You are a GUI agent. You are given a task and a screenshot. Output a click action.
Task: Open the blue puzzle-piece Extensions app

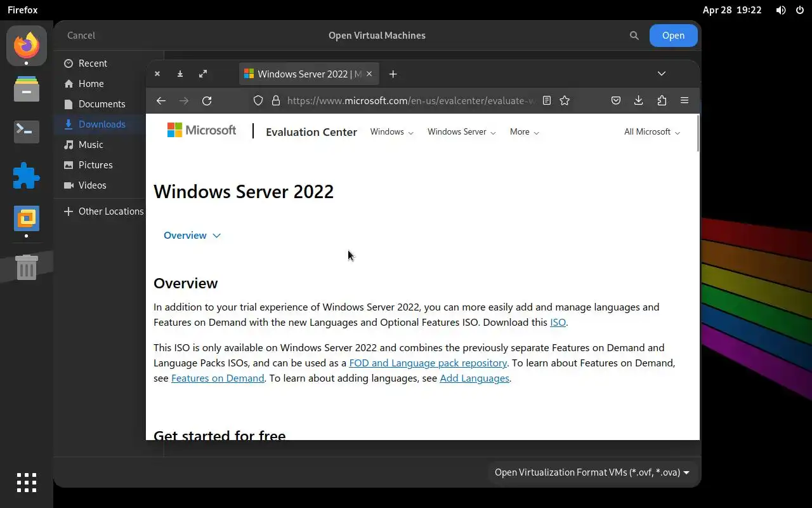[x=26, y=175]
